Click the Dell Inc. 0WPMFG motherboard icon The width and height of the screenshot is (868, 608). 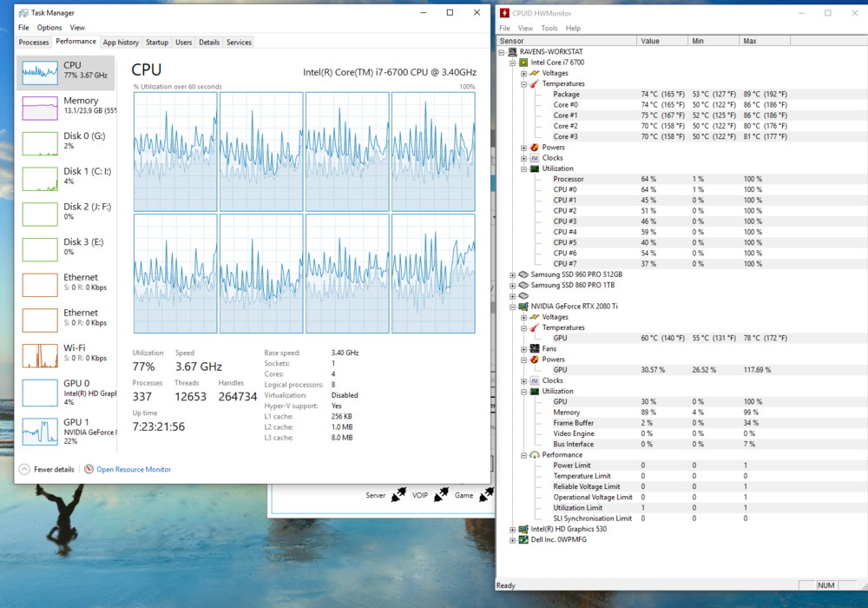523,539
